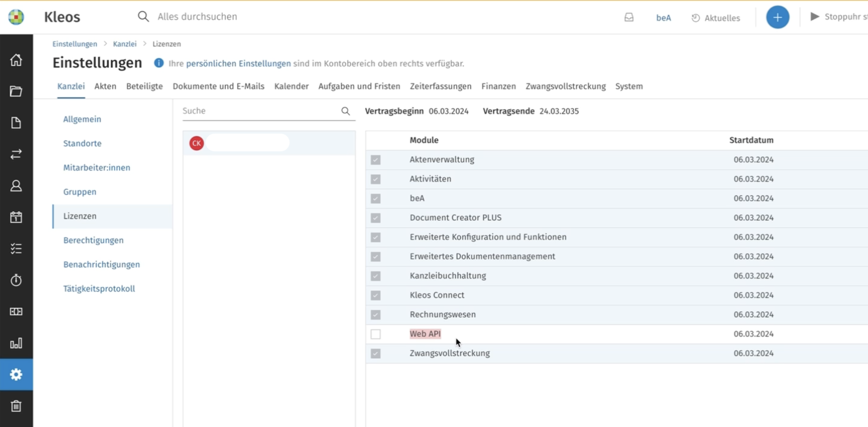This screenshot has height=427, width=868.
Task: Open the contacts person sidebar icon
Action: (16, 186)
